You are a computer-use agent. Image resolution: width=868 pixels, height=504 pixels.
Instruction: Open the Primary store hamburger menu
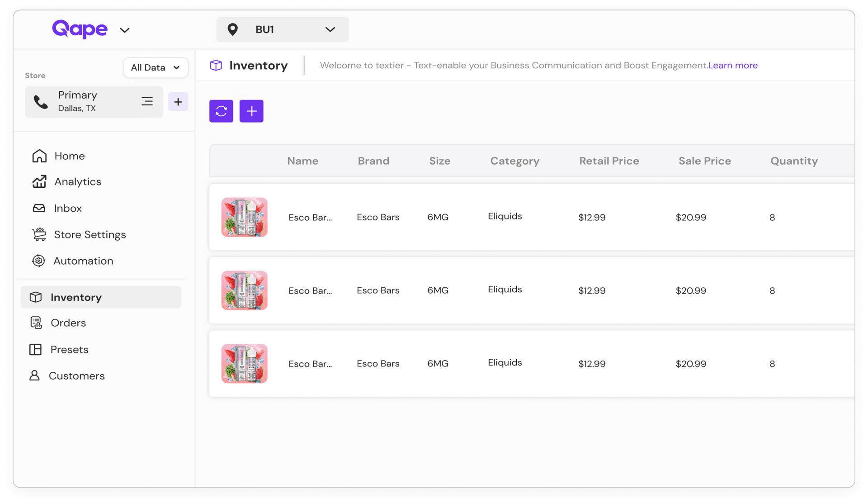tap(147, 101)
